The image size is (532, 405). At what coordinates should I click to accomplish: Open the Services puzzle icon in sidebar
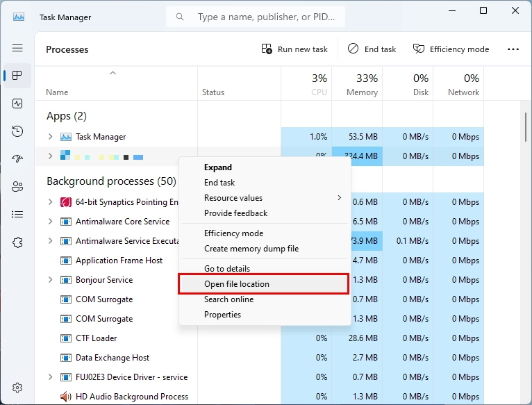17,242
